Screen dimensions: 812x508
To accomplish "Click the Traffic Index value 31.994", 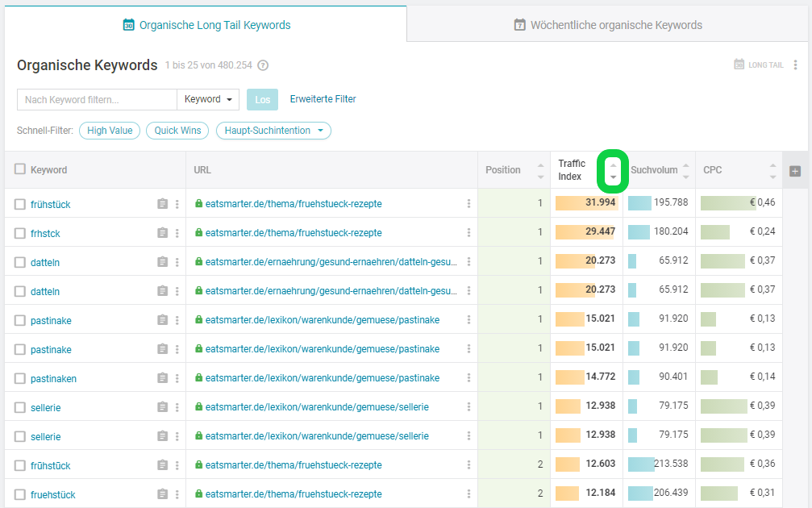I will (x=600, y=202).
